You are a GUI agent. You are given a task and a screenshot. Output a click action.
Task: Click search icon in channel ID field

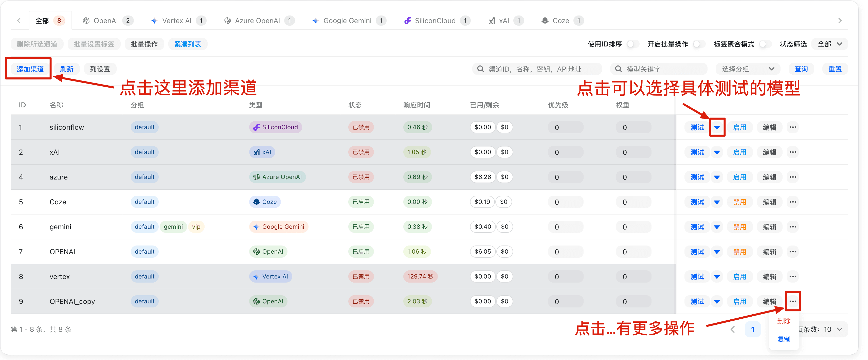480,69
